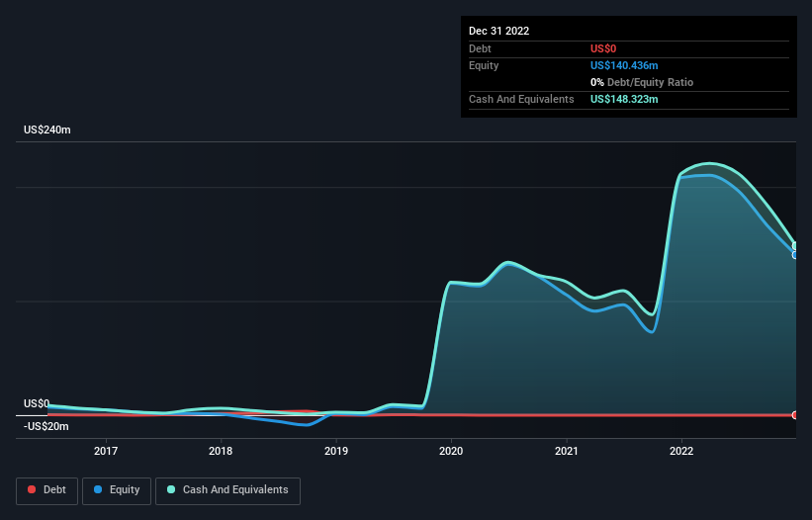Toggle the Equity series legend button

click(x=117, y=490)
